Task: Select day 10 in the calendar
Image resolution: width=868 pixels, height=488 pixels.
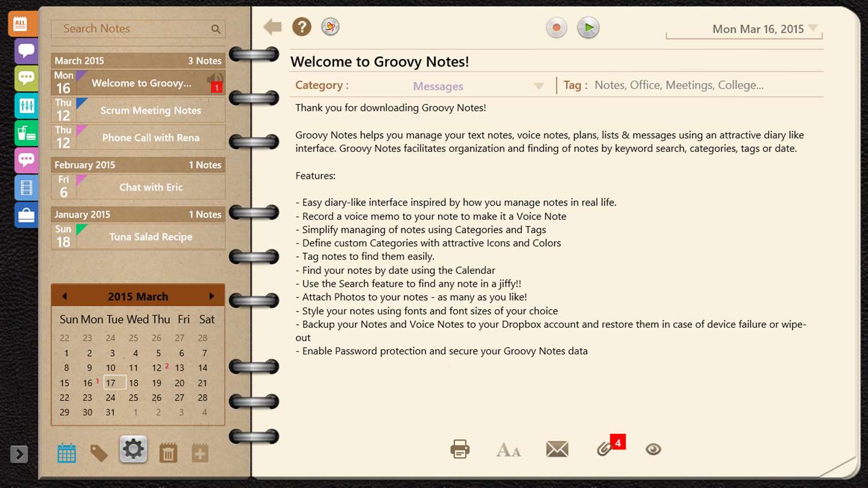Action: (111, 368)
